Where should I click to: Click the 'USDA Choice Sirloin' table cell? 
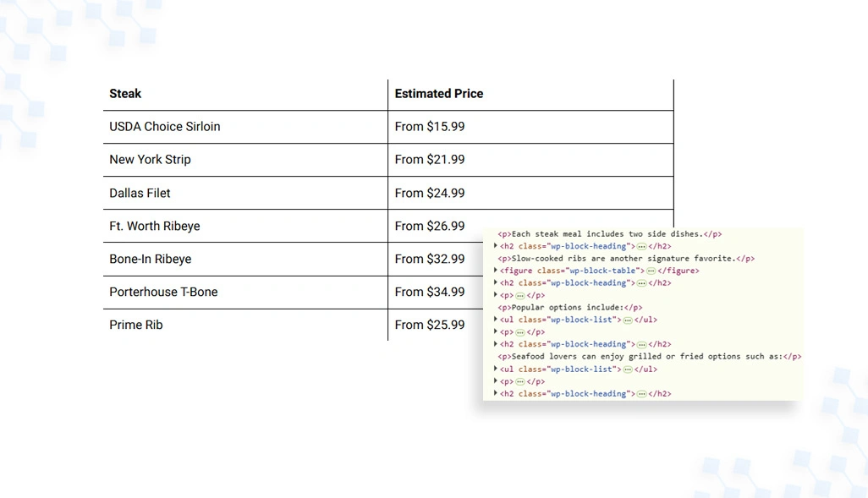pyautogui.click(x=245, y=127)
